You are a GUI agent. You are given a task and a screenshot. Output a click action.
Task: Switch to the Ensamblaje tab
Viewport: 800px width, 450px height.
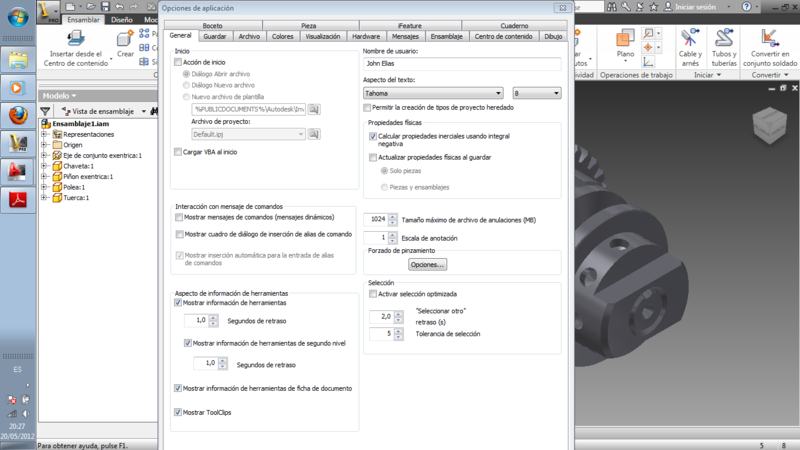(x=446, y=36)
